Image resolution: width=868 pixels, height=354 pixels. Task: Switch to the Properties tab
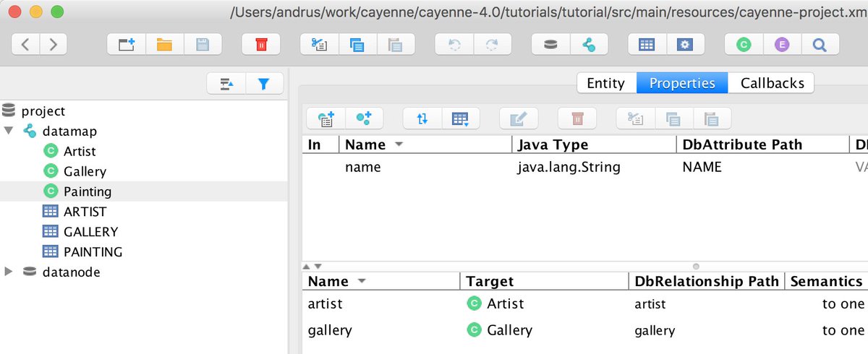tap(682, 83)
